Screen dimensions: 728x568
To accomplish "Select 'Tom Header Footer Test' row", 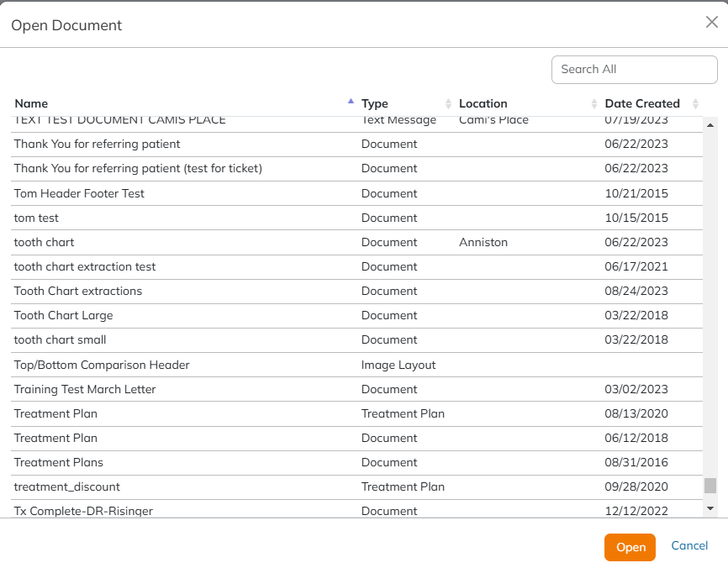I will 356,193.
